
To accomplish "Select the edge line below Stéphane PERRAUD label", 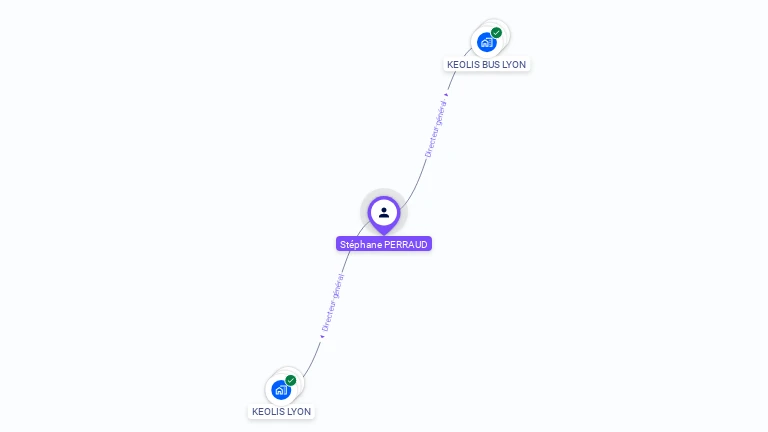I will 346,262.
